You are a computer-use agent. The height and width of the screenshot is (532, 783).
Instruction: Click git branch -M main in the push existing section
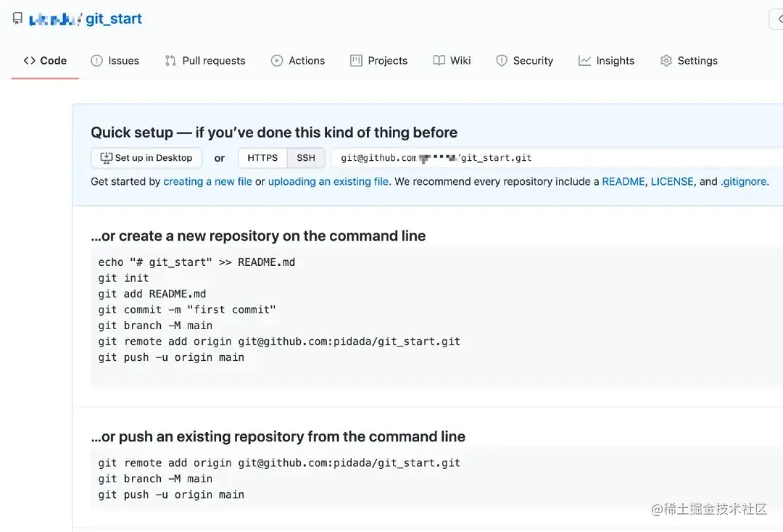[x=155, y=478]
